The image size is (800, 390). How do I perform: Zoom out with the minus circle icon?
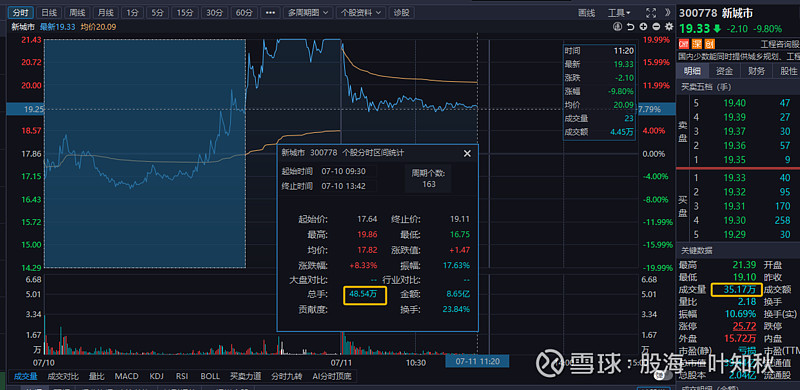click(x=656, y=27)
